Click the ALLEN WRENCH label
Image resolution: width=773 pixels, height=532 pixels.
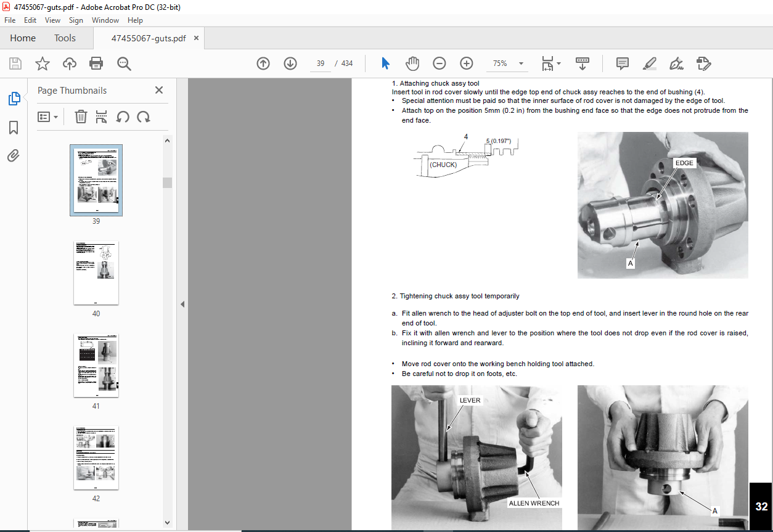coord(534,503)
